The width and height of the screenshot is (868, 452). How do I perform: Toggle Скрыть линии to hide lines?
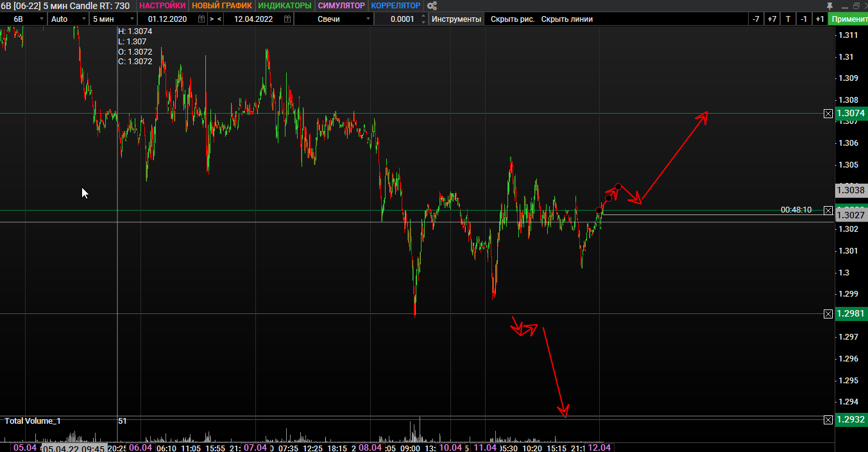tap(567, 19)
